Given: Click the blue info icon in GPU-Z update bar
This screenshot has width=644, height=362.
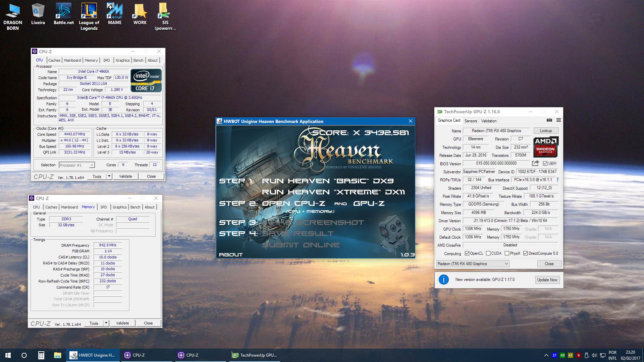Looking at the screenshot, I should (x=443, y=280).
